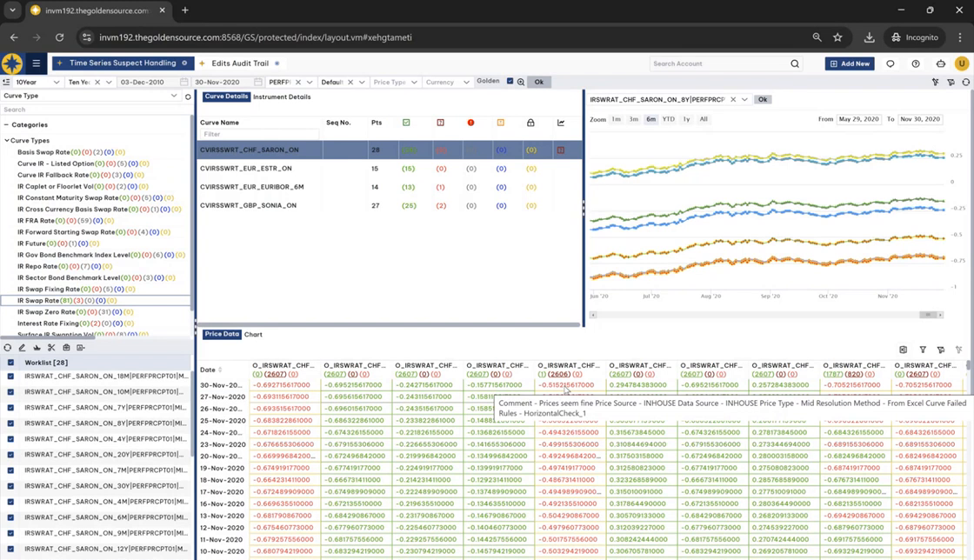974x560 pixels.
Task: Select the 1y zoom range button
Action: click(686, 119)
